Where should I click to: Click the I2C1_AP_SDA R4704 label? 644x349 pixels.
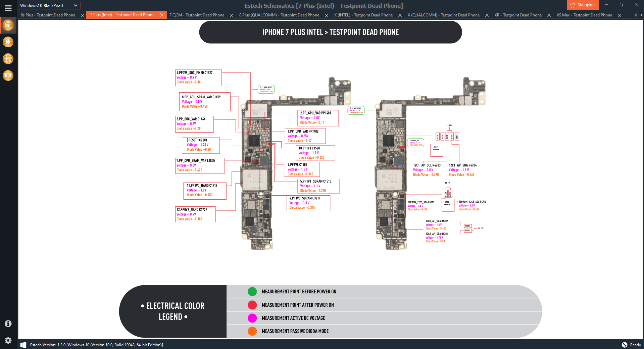pyautogui.click(x=463, y=165)
